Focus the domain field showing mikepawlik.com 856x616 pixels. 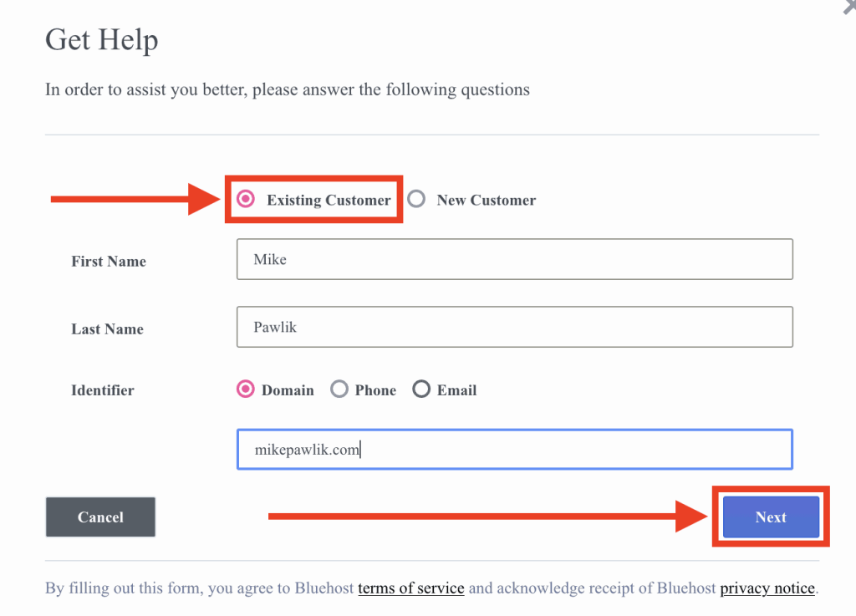click(514, 450)
